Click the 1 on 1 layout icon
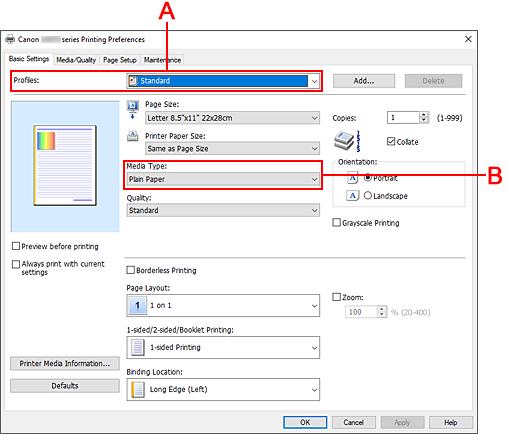 tap(137, 305)
